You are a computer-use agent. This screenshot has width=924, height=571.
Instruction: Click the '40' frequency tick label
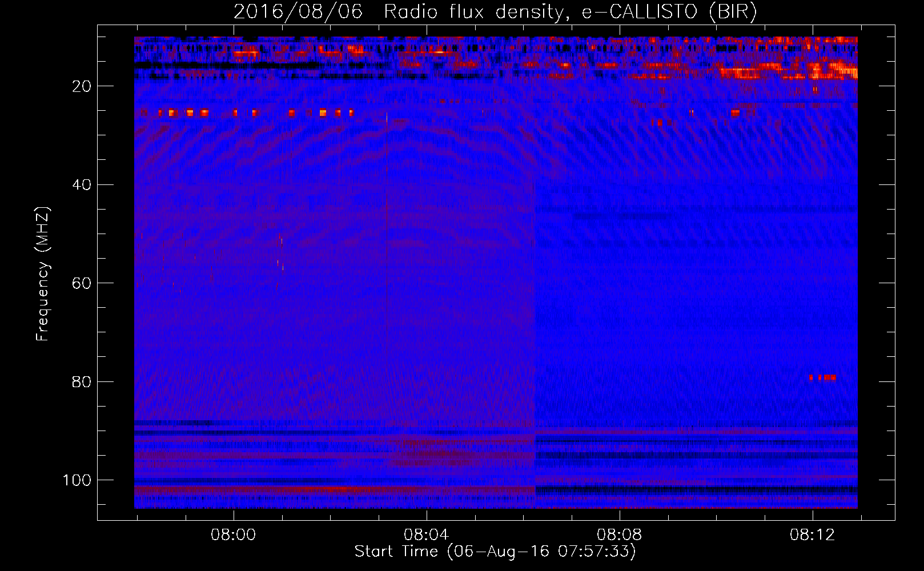point(82,185)
